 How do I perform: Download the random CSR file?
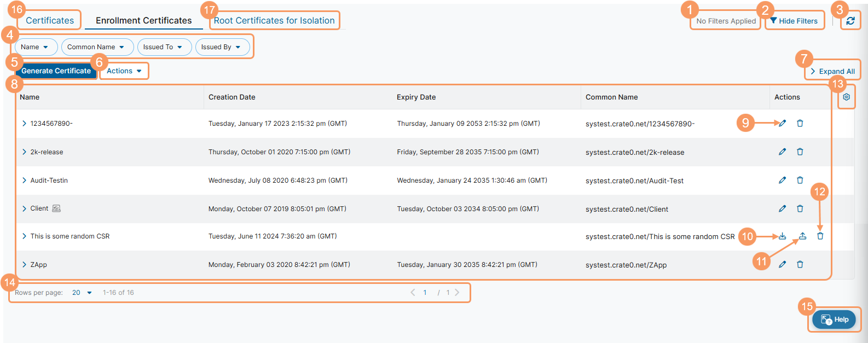pos(783,236)
